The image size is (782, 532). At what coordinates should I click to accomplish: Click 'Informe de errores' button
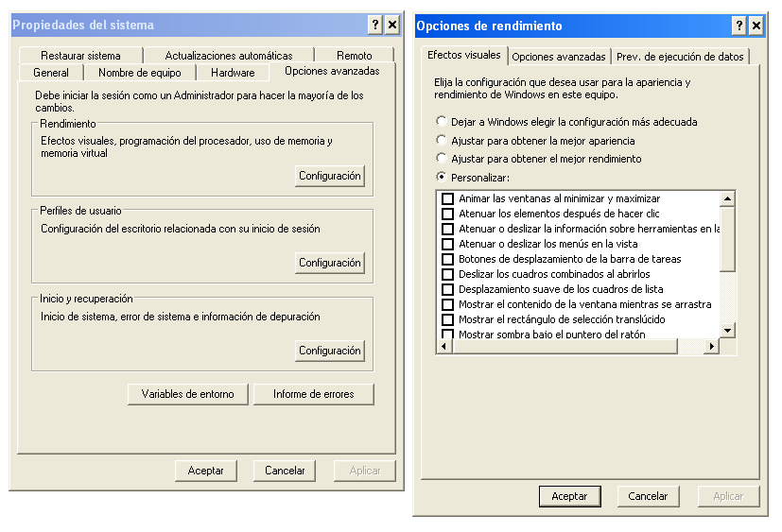[313, 394]
